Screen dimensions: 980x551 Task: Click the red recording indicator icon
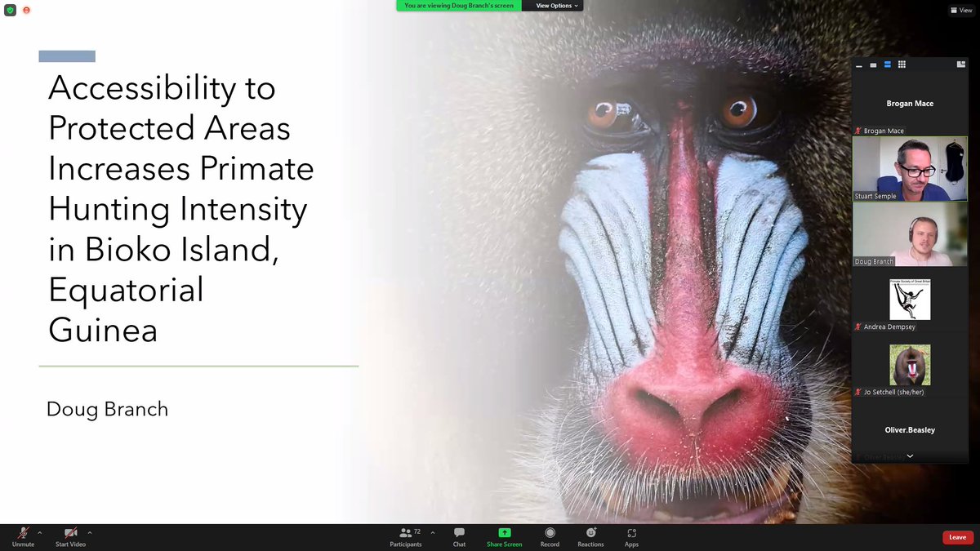click(x=26, y=10)
